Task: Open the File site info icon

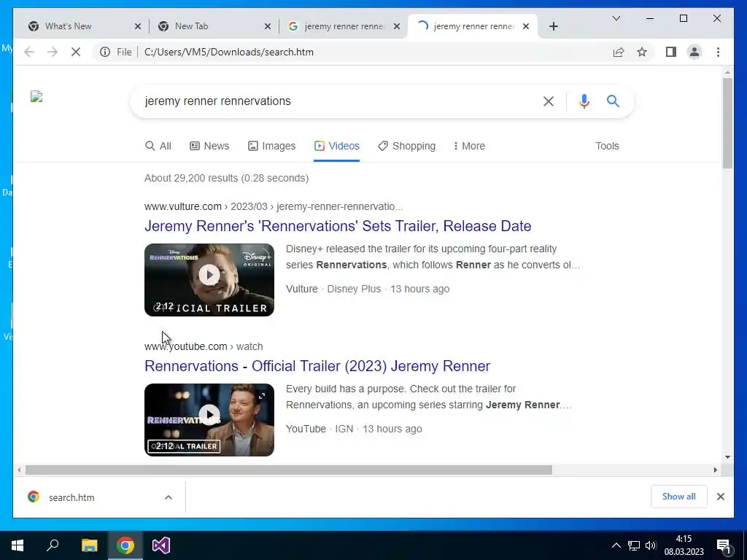Action: (105, 52)
